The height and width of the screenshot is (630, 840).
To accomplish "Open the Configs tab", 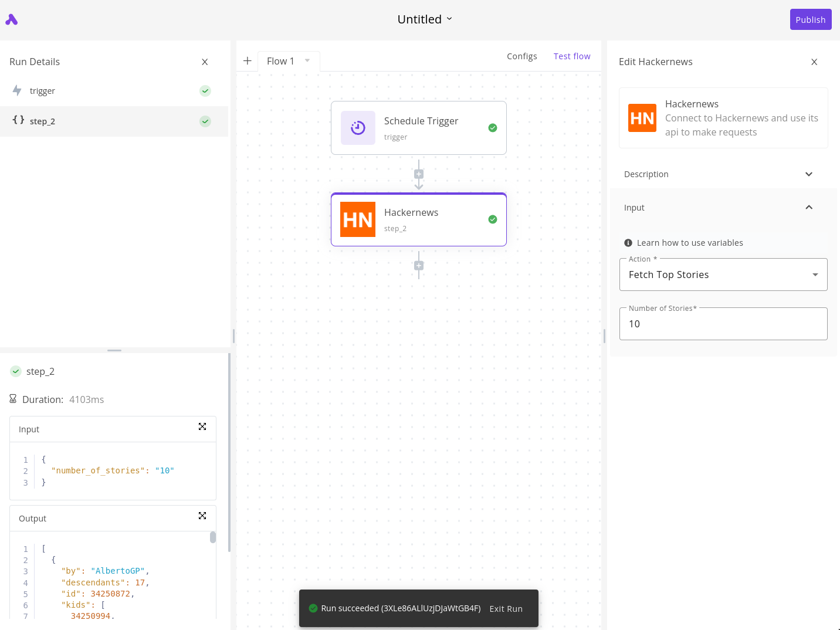I will 521,56.
